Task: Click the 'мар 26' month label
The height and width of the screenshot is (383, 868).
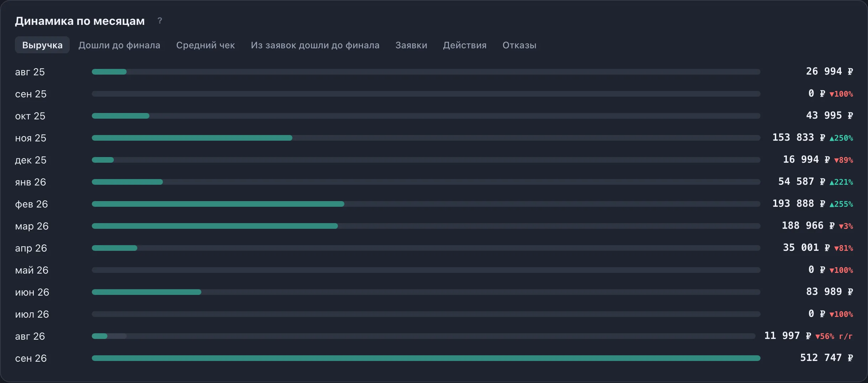Action: 32,226
